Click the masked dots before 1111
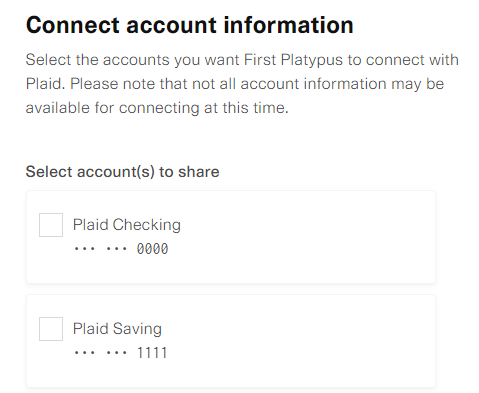This screenshot has width=479, height=393. (x=100, y=353)
